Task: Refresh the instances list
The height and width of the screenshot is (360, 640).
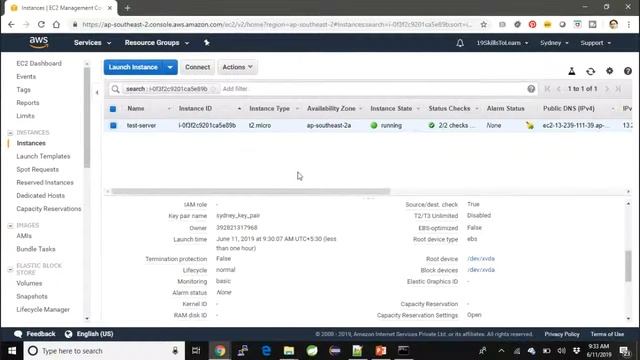Action: tap(591, 71)
